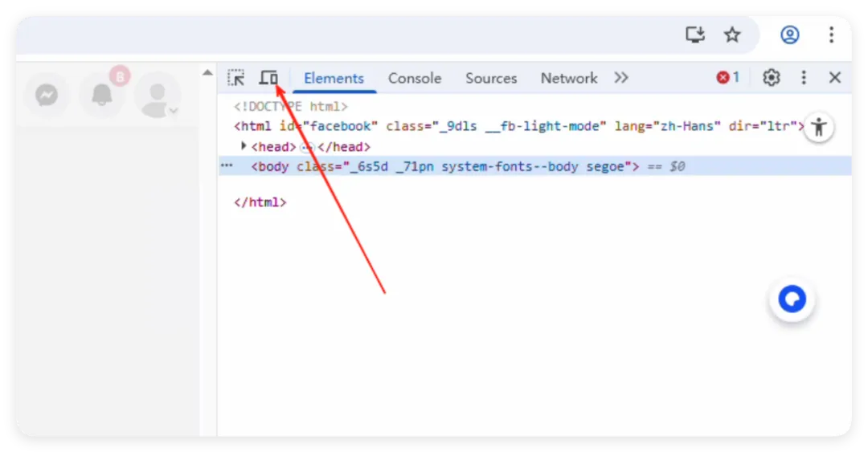Open Chrome's three-dot main menu
The width and height of the screenshot is (868, 452).
click(x=832, y=35)
